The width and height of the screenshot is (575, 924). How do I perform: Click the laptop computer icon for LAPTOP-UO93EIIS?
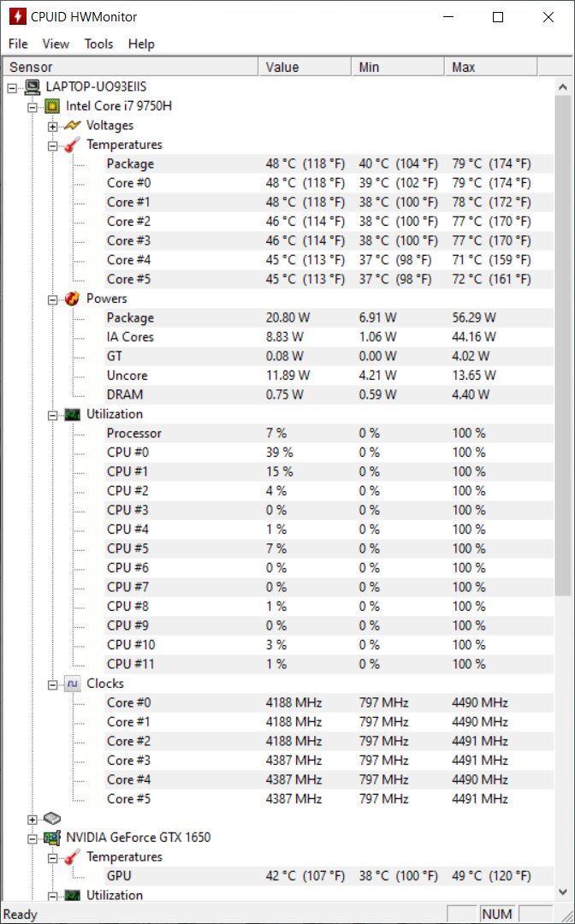coord(33,86)
